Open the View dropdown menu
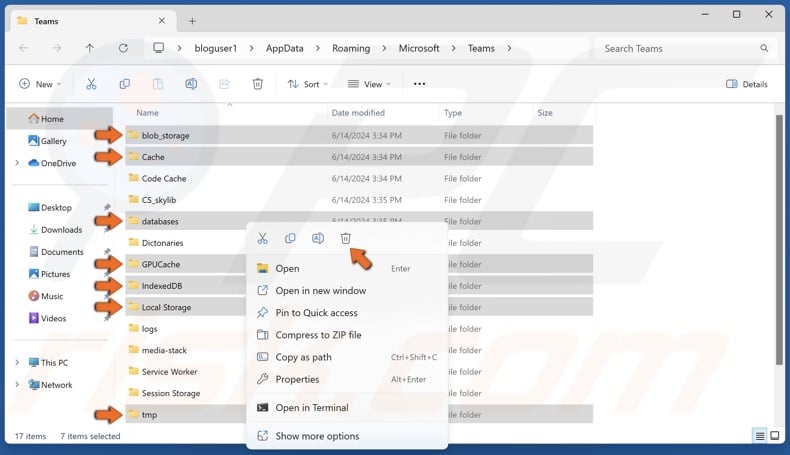The width and height of the screenshot is (790, 455). point(369,84)
